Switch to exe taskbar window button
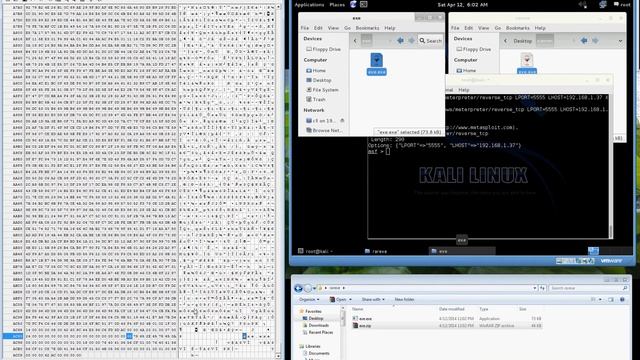Image resolution: width=640 pixels, height=360 pixels. [x=462, y=251]
